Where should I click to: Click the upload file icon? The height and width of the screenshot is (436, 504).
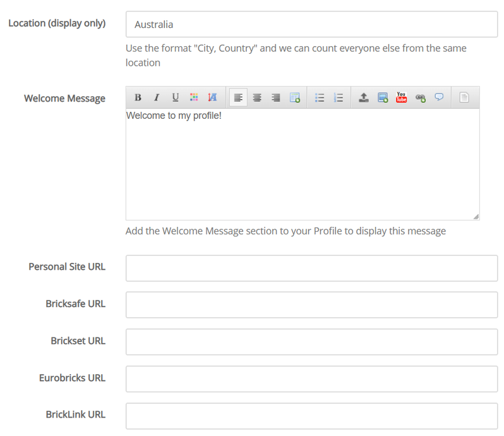[x=364, y=98]
